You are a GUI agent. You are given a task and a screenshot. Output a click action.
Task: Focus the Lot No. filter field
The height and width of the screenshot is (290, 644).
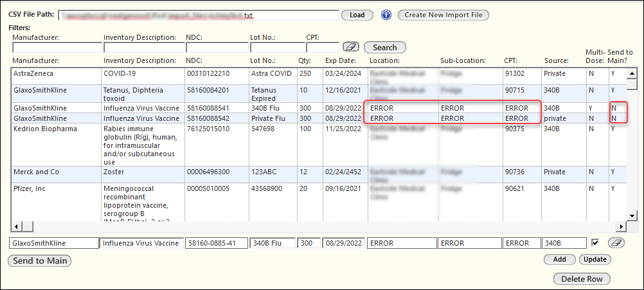pyautogui.click(x=277, y=48)
